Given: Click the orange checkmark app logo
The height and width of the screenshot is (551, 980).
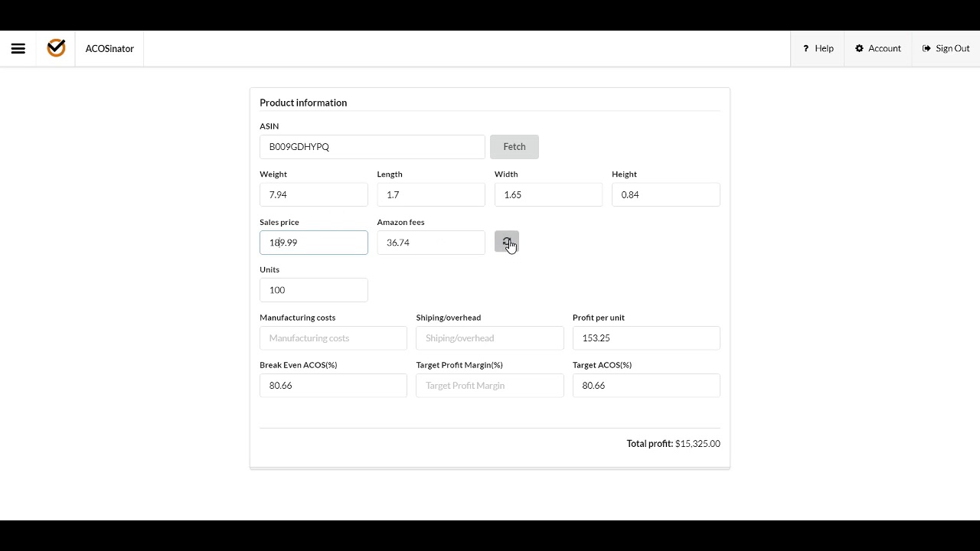Looking at the screenshot, I should tap(56, 48).
